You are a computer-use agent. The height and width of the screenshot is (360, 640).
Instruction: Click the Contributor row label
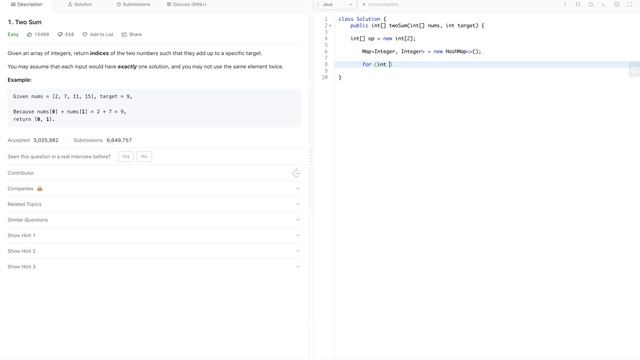[x=21, y=173]
